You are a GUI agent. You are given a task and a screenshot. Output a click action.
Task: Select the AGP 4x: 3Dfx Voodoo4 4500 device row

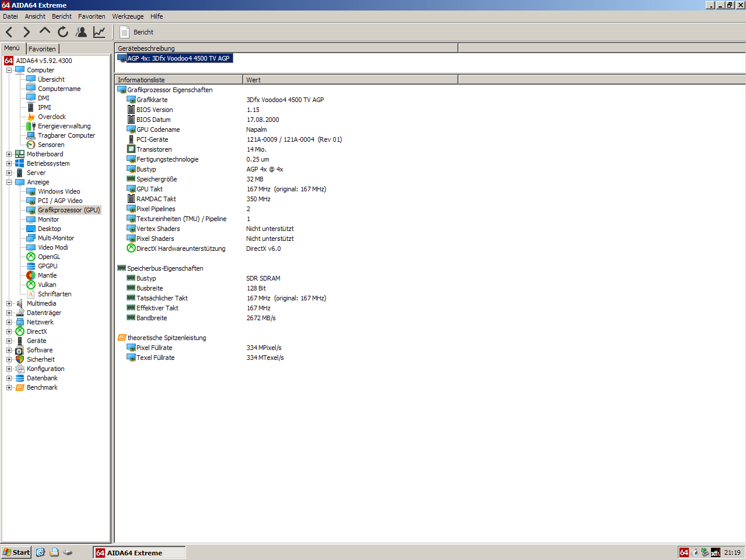175,58
